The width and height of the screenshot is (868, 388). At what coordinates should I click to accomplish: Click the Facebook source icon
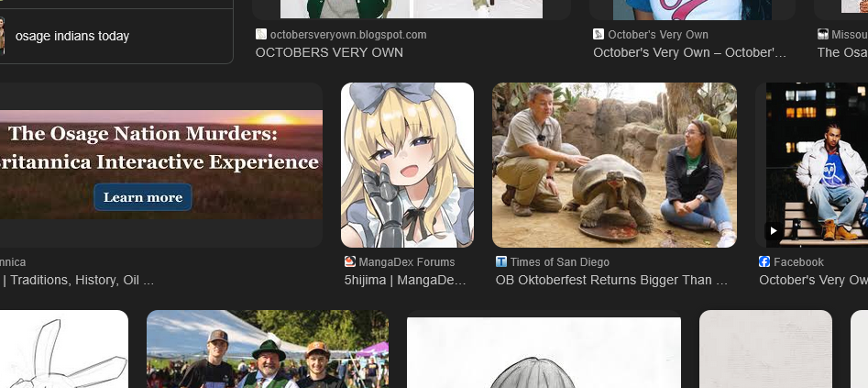[x=764, y=262]
